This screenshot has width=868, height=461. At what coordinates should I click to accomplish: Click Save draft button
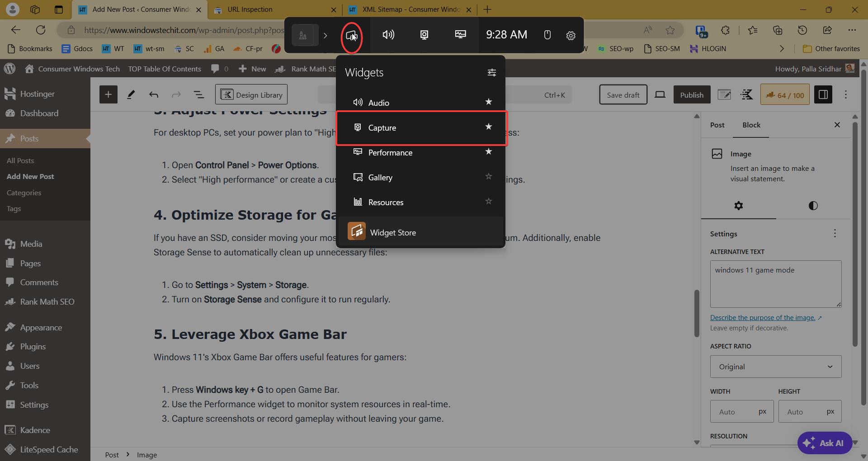[623, 94]
